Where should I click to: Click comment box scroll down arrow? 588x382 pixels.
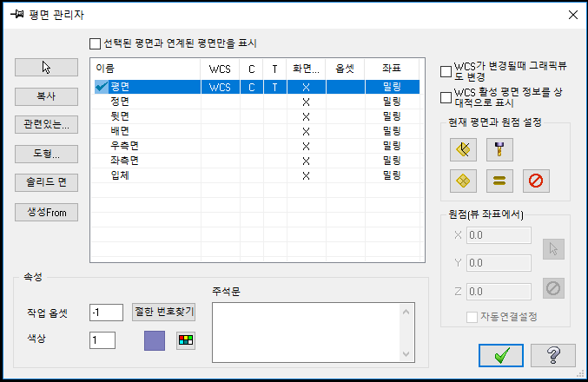(406, 353)
